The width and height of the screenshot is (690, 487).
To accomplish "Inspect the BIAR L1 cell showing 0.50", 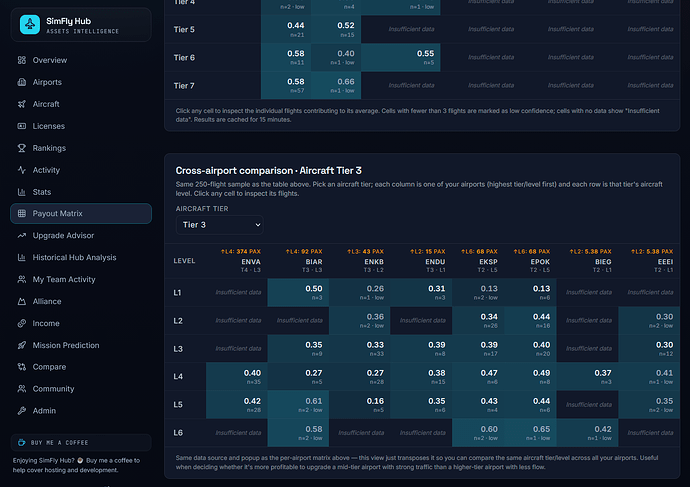I will point(298,293).
